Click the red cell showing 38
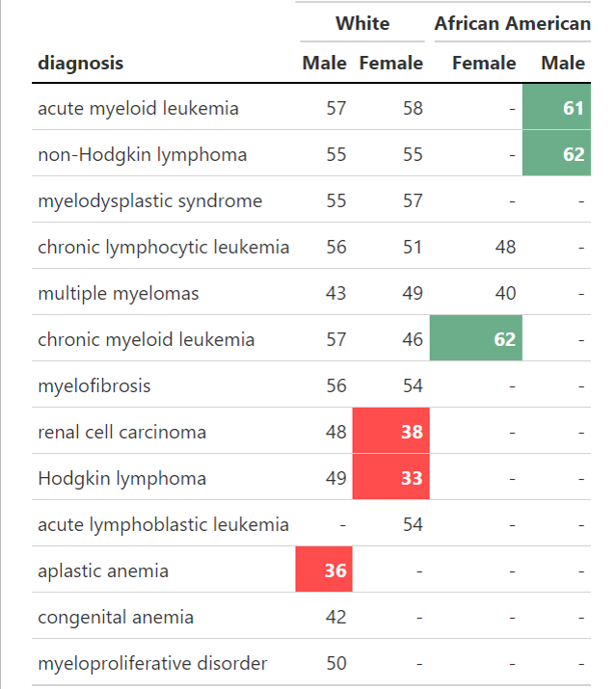Image resolution: width=616 pixels, height=689 pixels. 391,432
